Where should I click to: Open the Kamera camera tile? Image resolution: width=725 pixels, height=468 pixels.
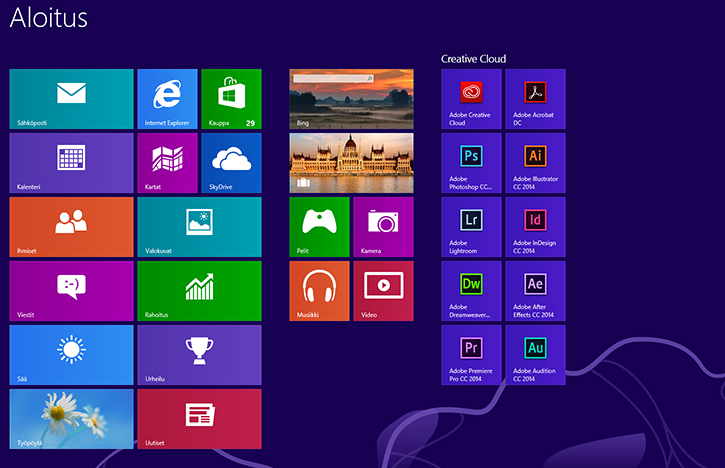[x=383, y=227]
